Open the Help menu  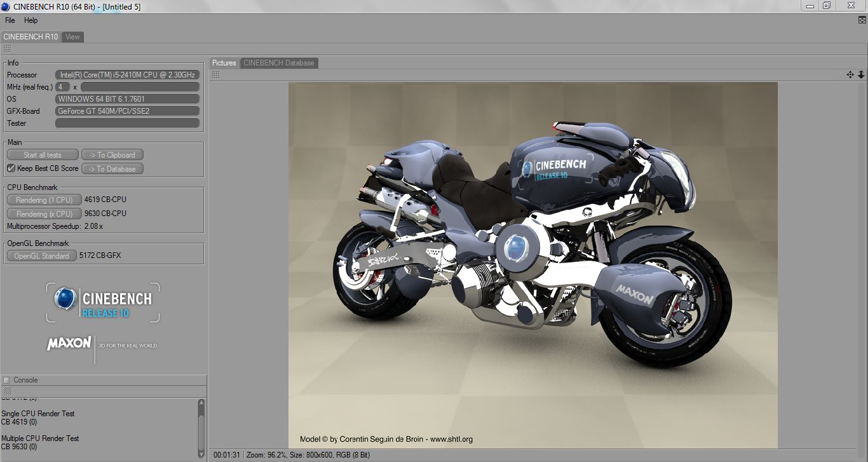[x=31, y=20]
